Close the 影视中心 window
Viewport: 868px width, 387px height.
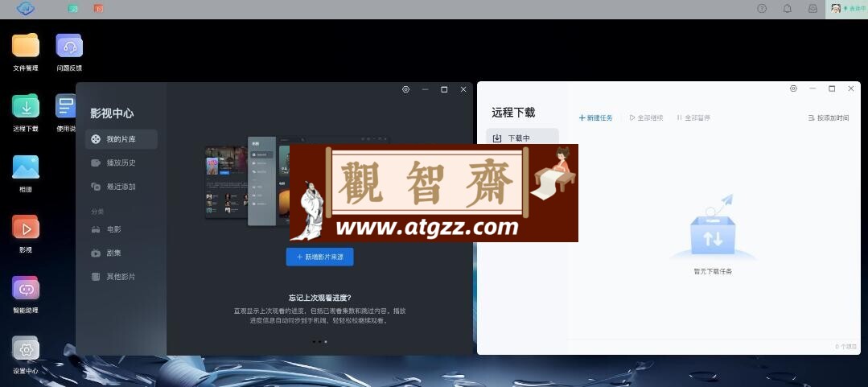(x=463, y=89)
